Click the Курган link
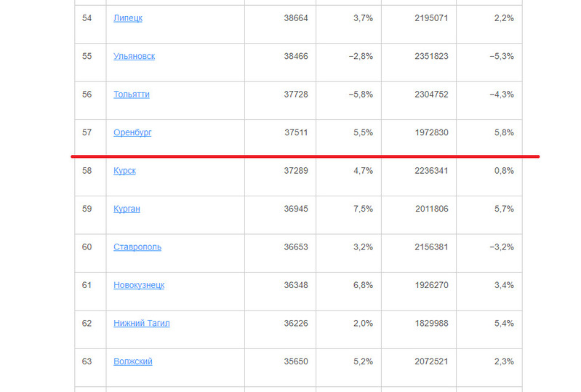Viewport: 581px width, 392px height. (127, 209)
